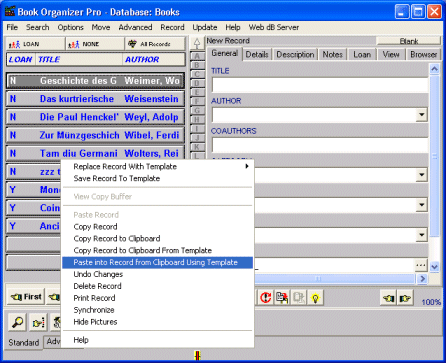Click the copy record toolbar icon
446x363 pixels.
[282, 297]
